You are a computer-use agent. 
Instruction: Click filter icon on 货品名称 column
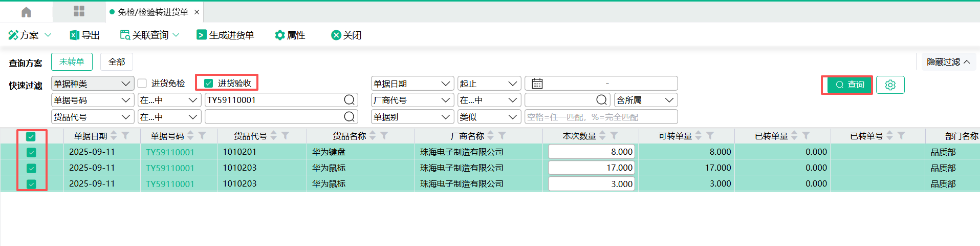pos(384,135)
